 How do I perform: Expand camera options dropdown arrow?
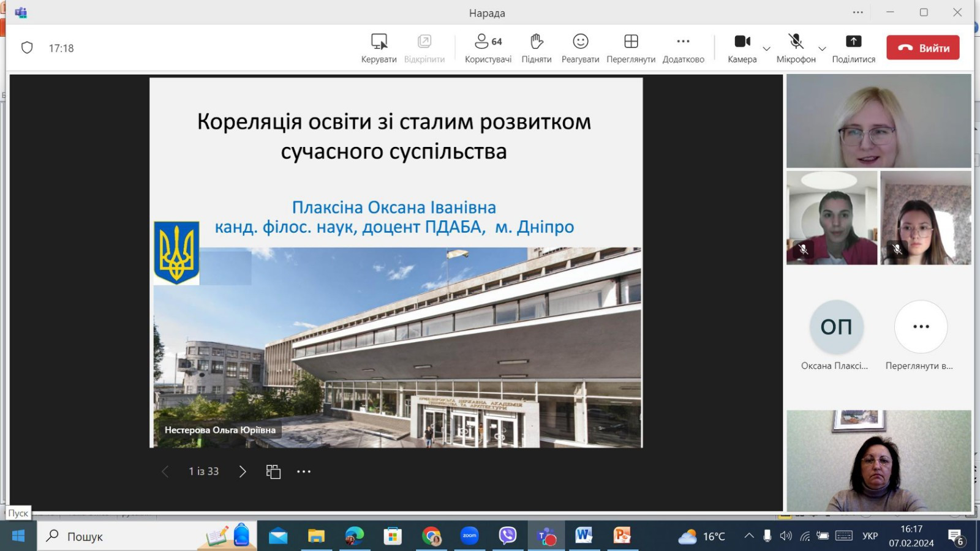pyautogui.click(x=766, y=49)
